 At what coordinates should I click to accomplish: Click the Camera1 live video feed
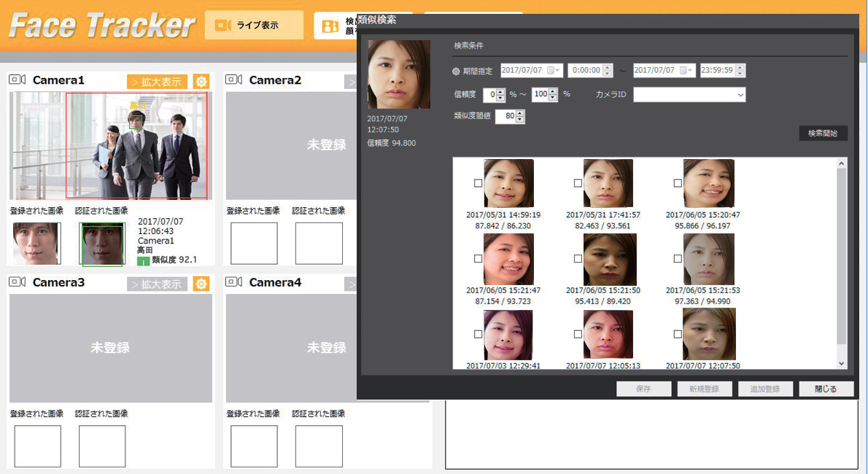click(110, 146)
